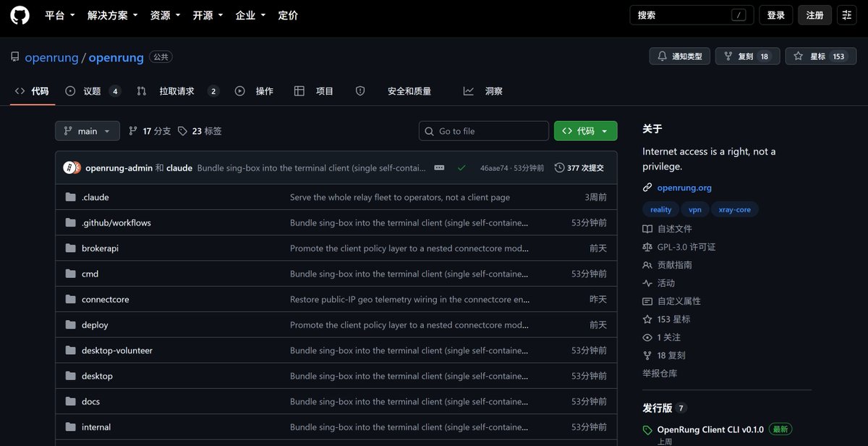Open the GitHub homepage logo
Screen dimensions: 868x446
[20, 15]
